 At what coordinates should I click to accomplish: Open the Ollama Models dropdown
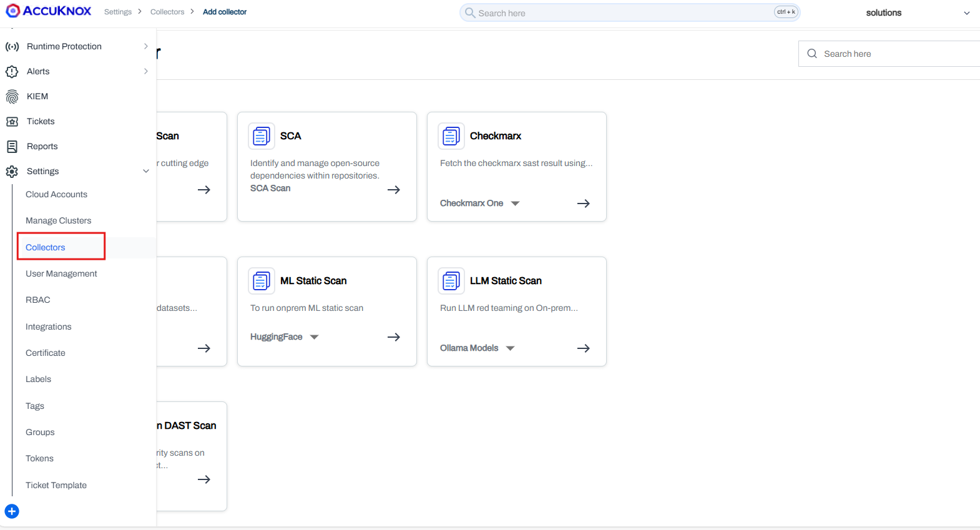pos(510,348)
